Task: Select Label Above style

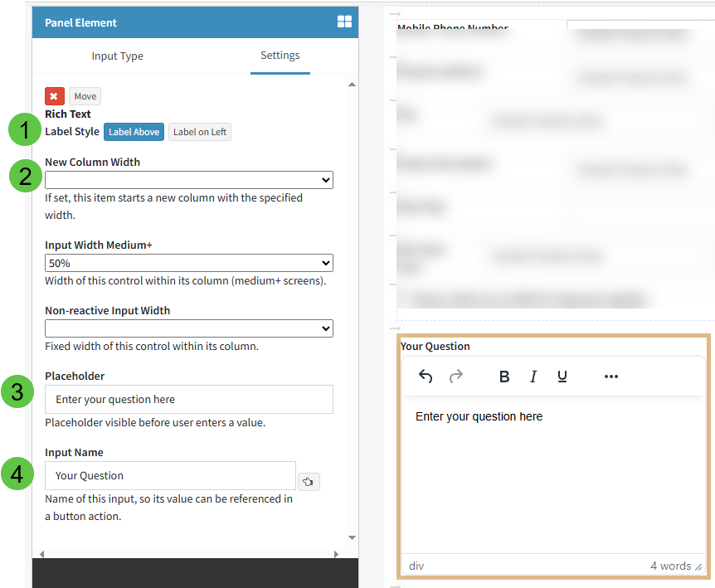Action: point(134,132)
